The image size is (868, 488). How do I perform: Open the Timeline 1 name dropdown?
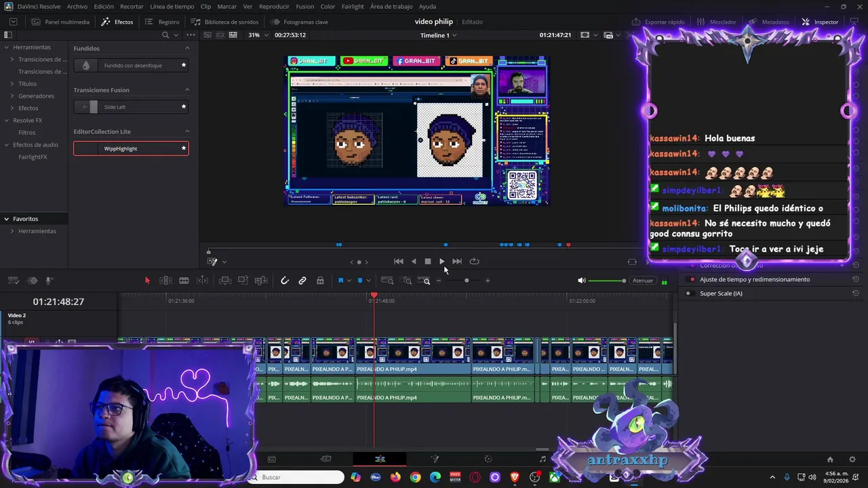pyautogui.click(x=438, y=35)
